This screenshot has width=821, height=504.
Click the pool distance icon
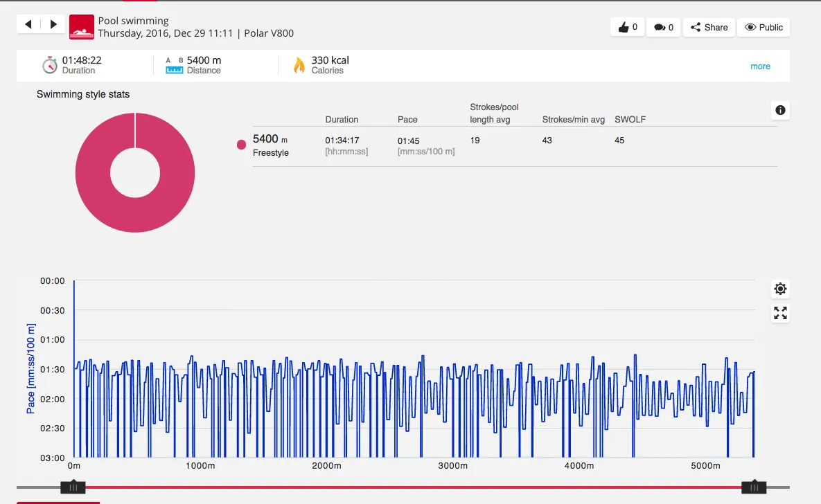click(x=175, y=66)
